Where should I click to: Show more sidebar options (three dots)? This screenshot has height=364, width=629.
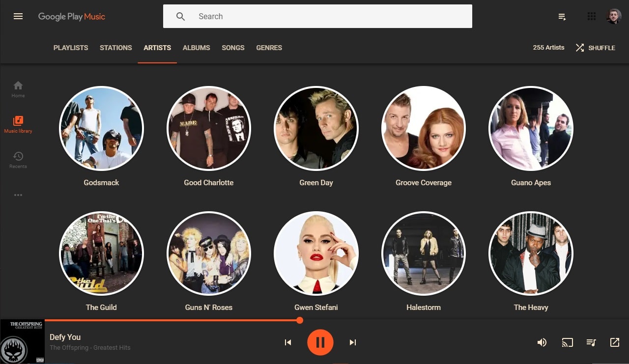18,195
